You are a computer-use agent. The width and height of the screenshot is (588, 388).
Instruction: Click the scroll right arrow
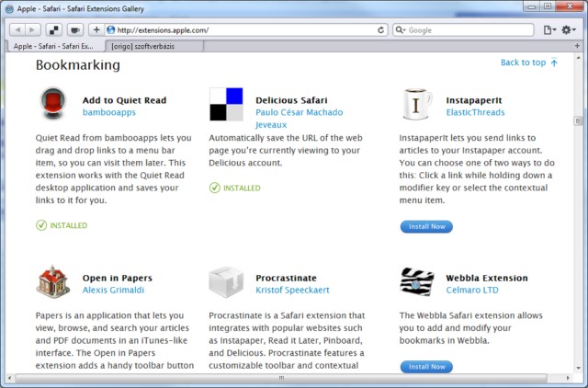[x=568, y=378]
